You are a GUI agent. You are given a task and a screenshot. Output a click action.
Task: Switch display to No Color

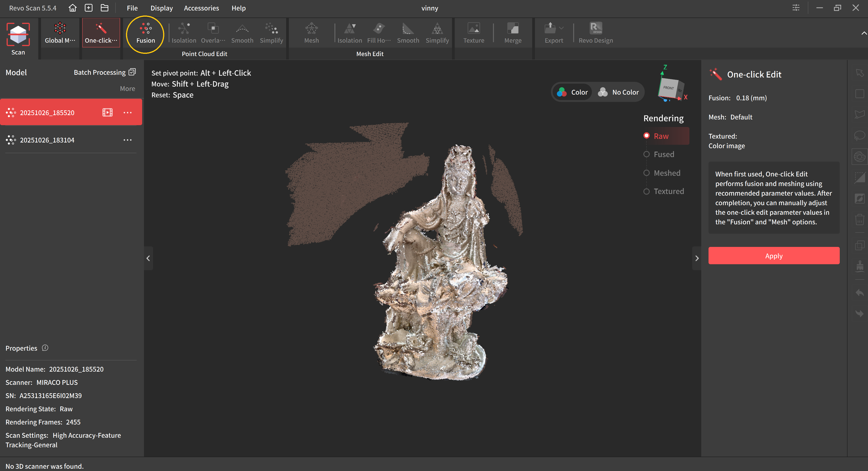coord(619,92)
